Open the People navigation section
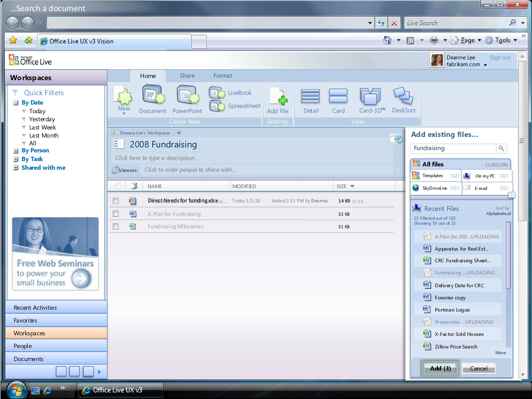532x399 pixels. click(x=56, y=346)
